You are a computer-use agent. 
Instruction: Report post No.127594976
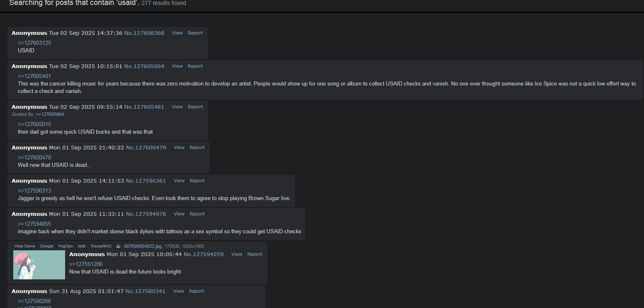[x=197, y=214]
